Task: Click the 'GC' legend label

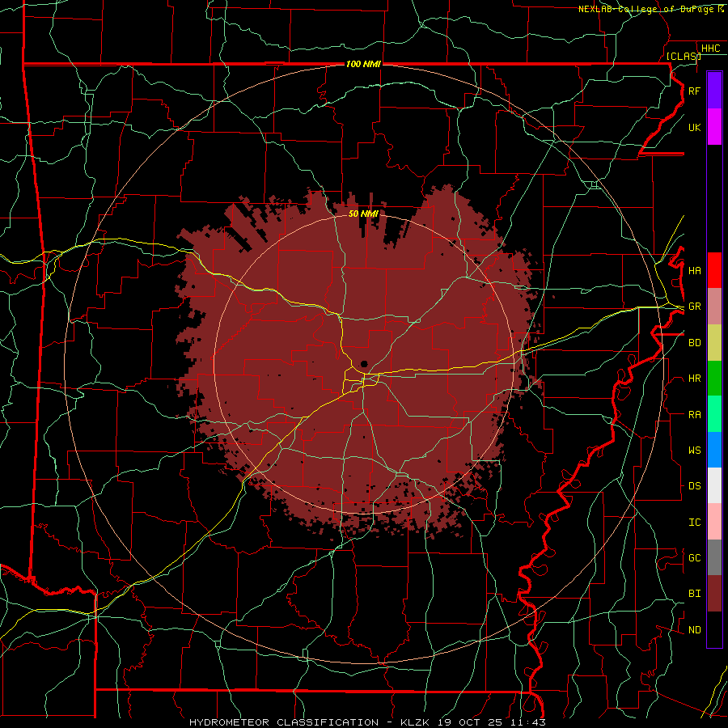Action: pos(694,558)
